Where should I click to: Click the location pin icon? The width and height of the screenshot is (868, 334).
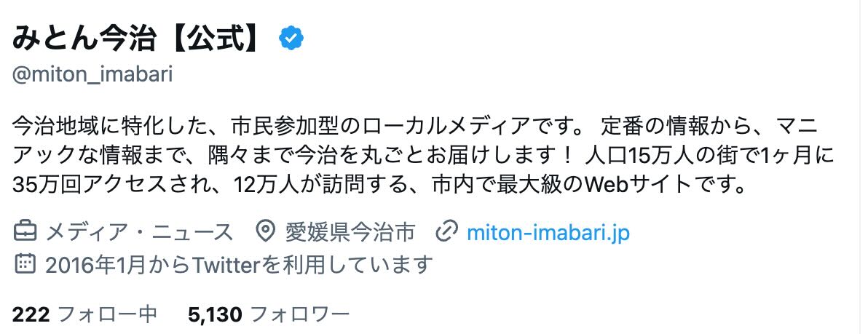coord(267,232)
